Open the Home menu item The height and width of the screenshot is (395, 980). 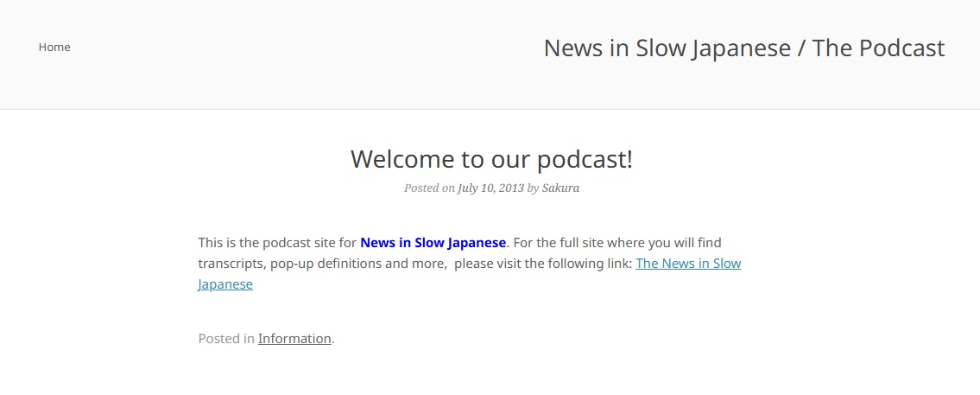click(54, 47)
